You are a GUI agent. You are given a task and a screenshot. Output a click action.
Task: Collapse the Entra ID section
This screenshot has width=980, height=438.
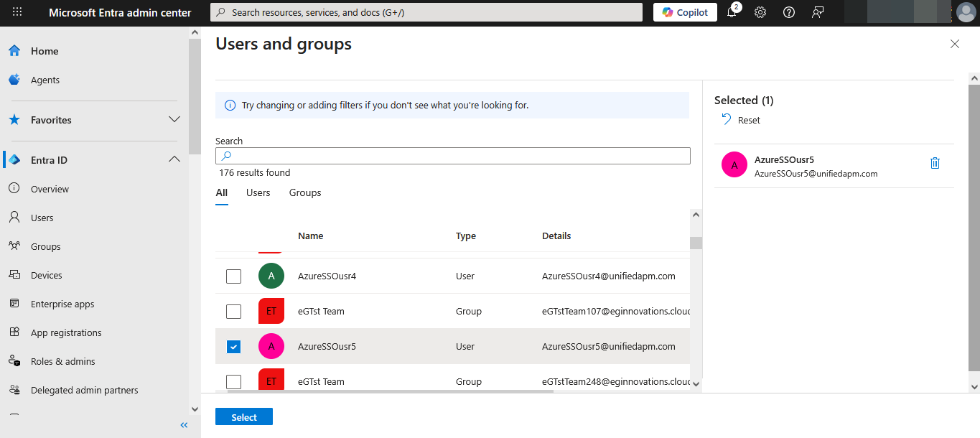coord(174,159)
